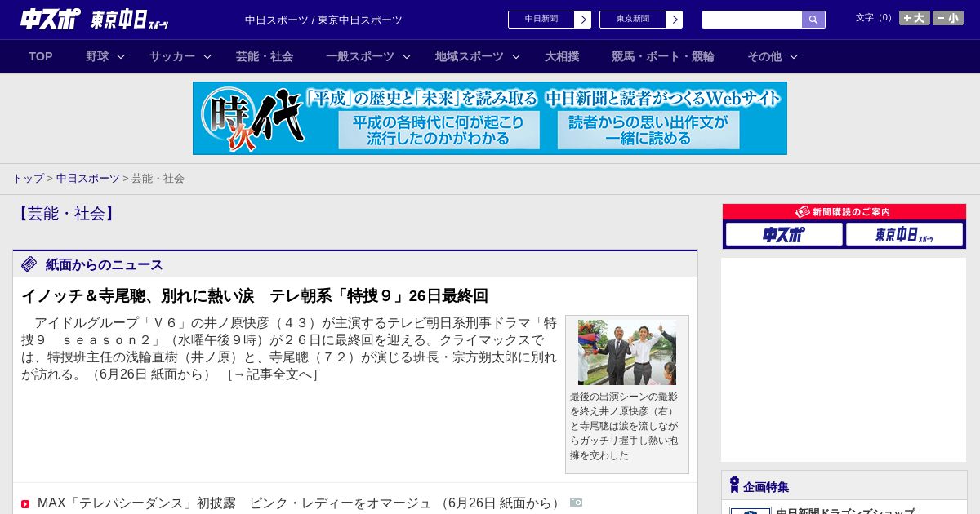Screen dimensions: 980x514
Task: Click the 文字（0） text size label
Action: pos(875,18)
